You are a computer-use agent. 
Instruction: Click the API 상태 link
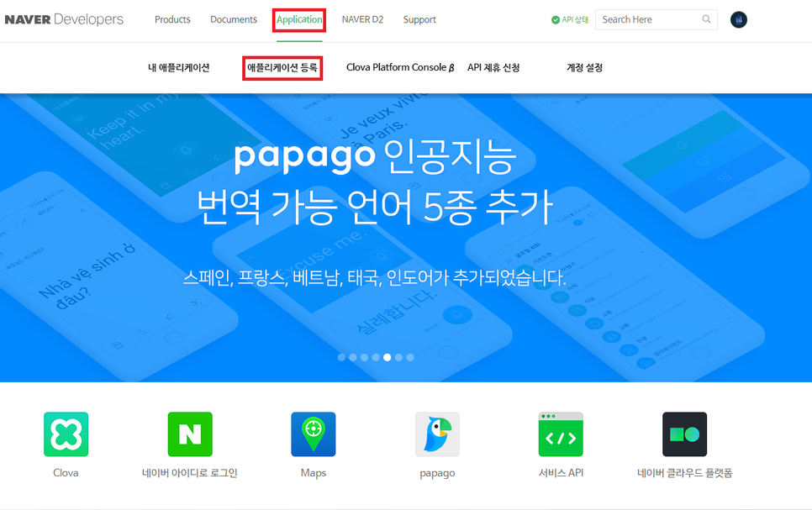575,19
